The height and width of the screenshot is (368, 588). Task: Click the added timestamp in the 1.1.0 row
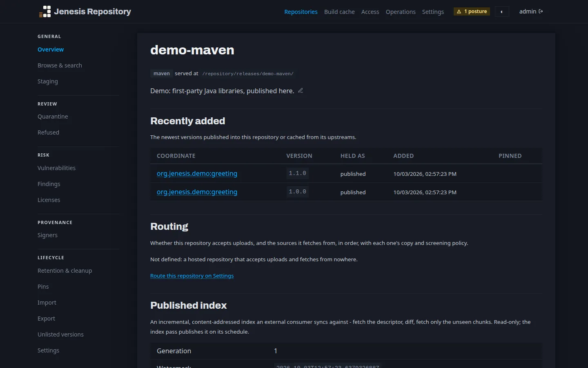(425, 174)
